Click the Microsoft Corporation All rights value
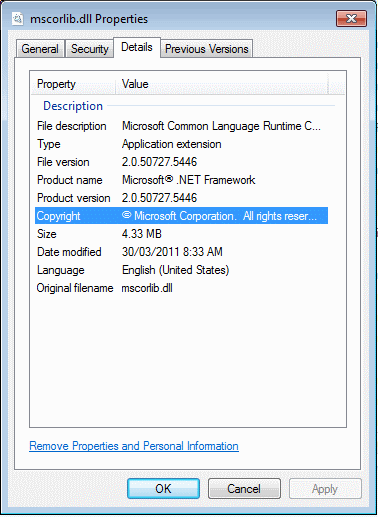The width and height of the screenshot is (378, 517). [219, 216]
